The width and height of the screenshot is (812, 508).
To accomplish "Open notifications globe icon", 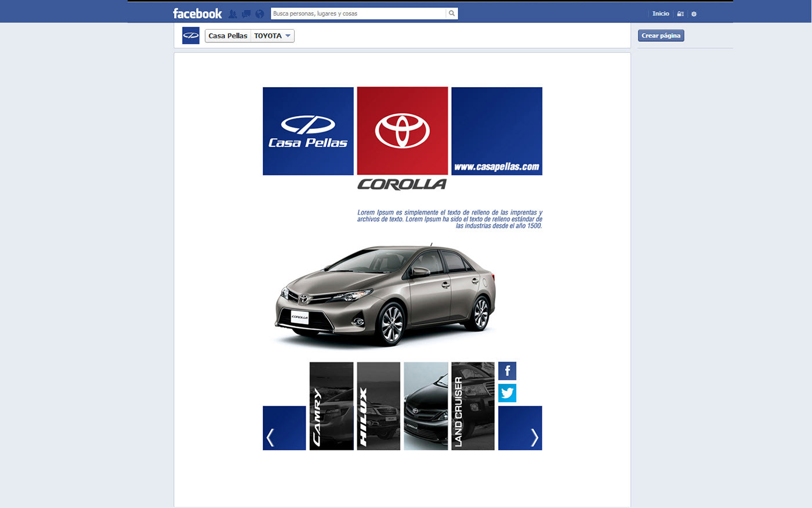I will click(x=259, y=14).
